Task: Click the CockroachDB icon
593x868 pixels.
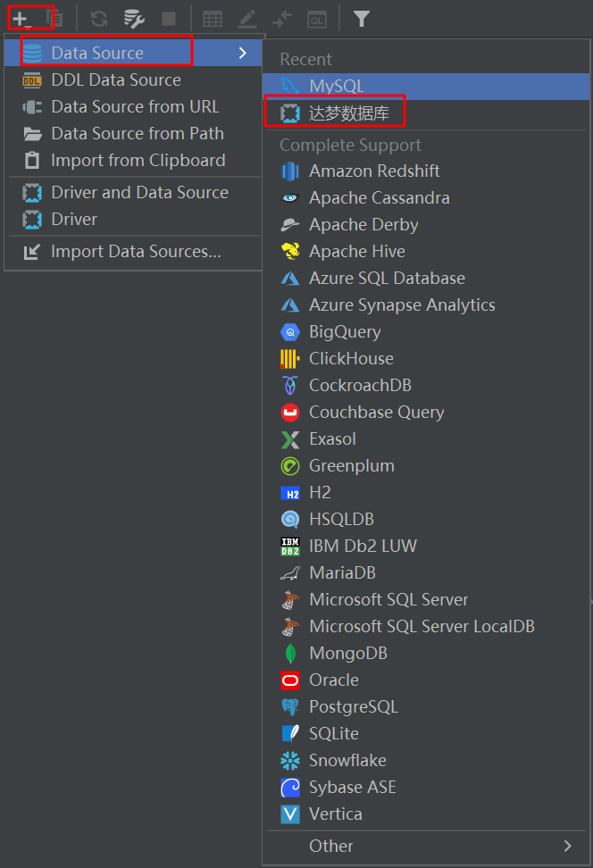Action: [290, 385]
